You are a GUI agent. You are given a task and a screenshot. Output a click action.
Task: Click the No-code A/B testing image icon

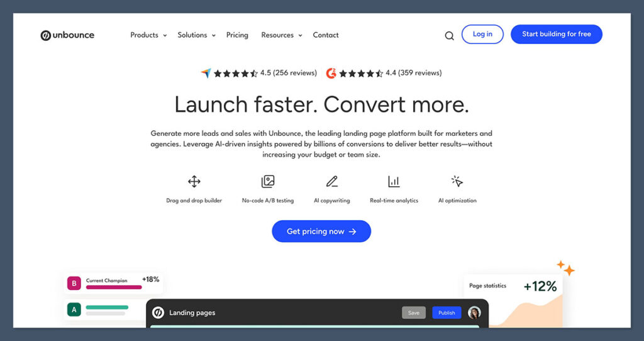pyautogui.click(x=268, y=181)
